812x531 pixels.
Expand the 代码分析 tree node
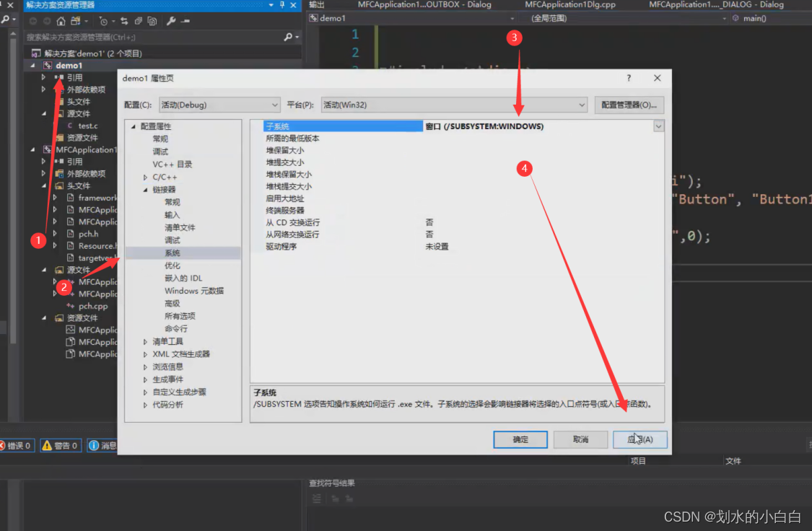point(146,405)
